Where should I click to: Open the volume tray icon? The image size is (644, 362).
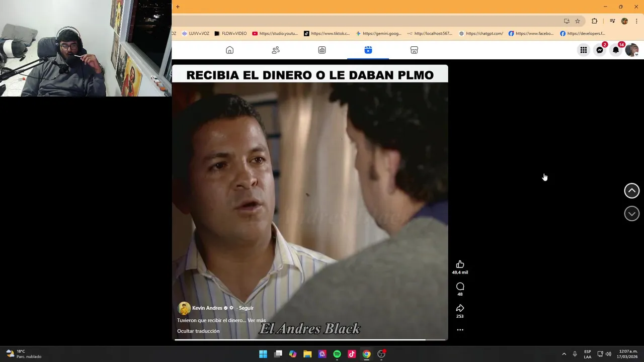click(608, 354)
